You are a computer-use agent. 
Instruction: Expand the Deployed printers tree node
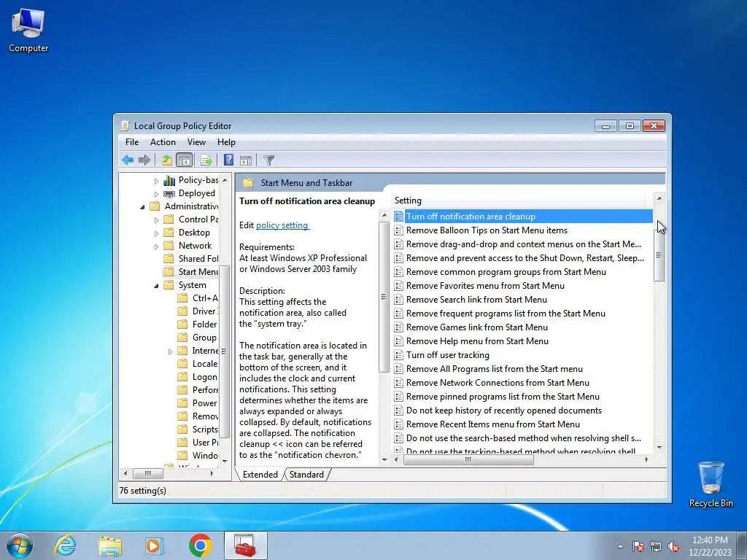156,194
